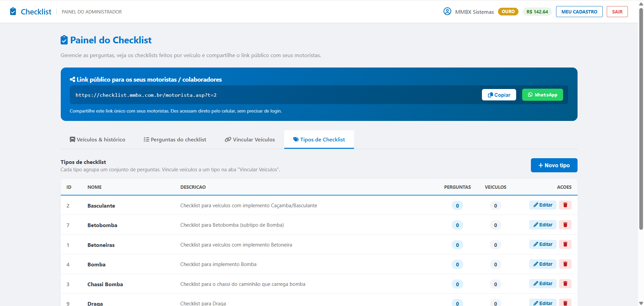Screen dimensions: 644x306
Task: Edit the Basculante type
Action: (543, 205)
